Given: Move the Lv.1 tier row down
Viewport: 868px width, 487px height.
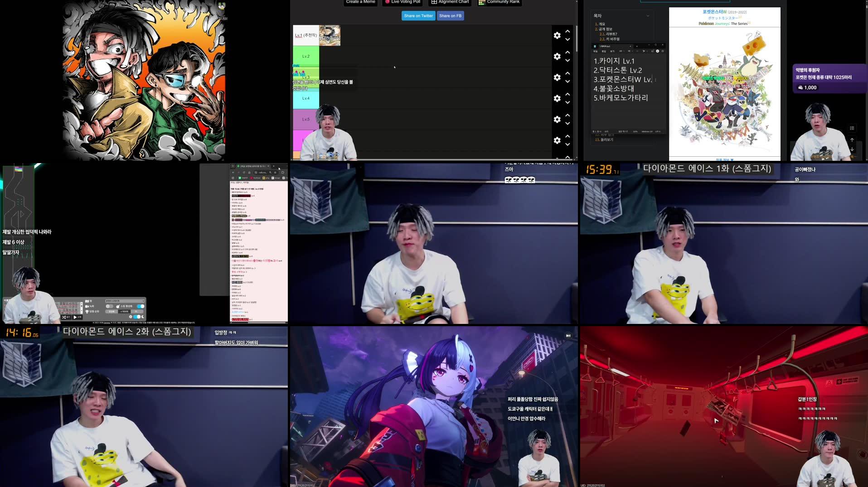Looking at the screenshot, I should point(567,39).
